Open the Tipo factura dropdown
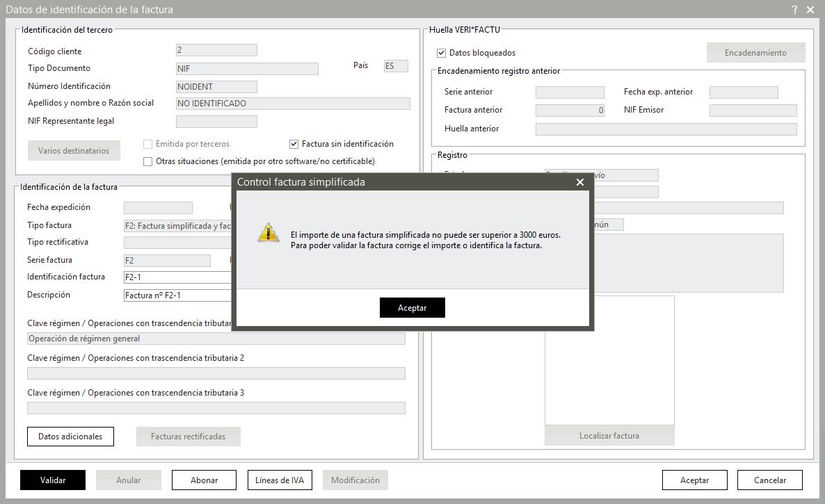 click(x=177, y=225)
